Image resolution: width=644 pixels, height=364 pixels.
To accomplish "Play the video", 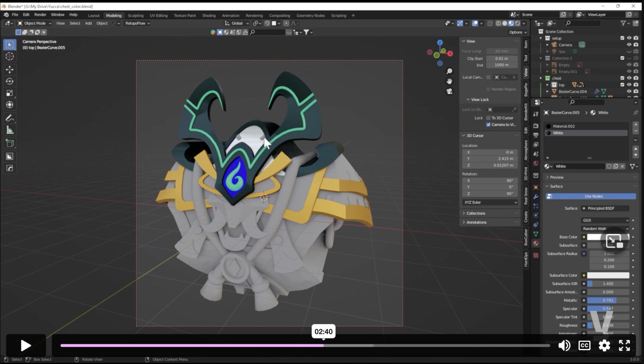I will click(26, 345).
